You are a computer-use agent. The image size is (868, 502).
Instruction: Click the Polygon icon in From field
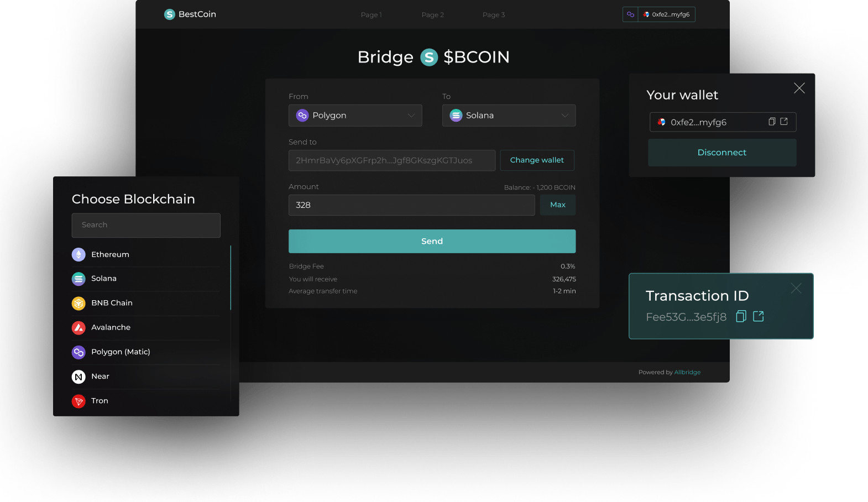click(302, 116)
